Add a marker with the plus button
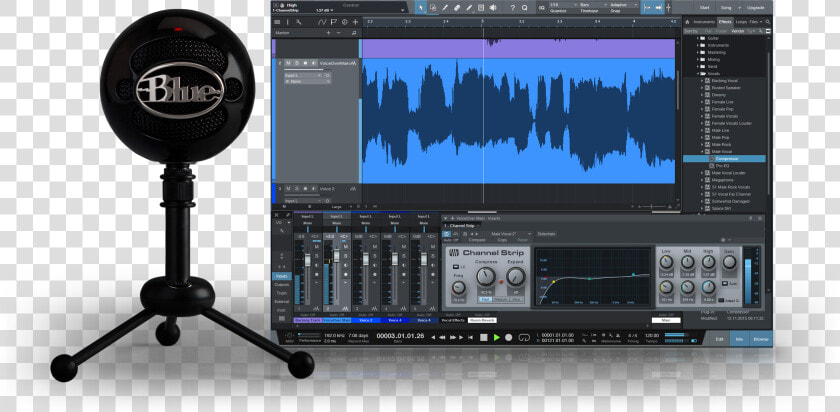 pos(328,33)
